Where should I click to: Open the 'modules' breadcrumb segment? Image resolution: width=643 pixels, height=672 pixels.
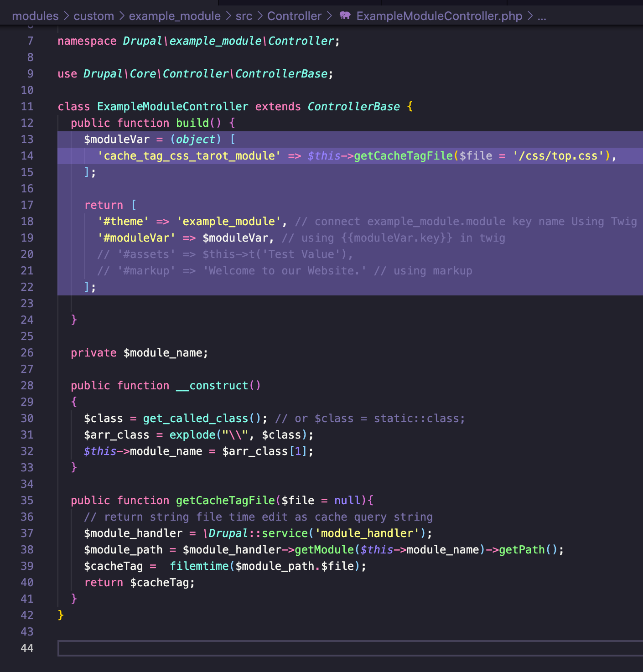[35, 16]
